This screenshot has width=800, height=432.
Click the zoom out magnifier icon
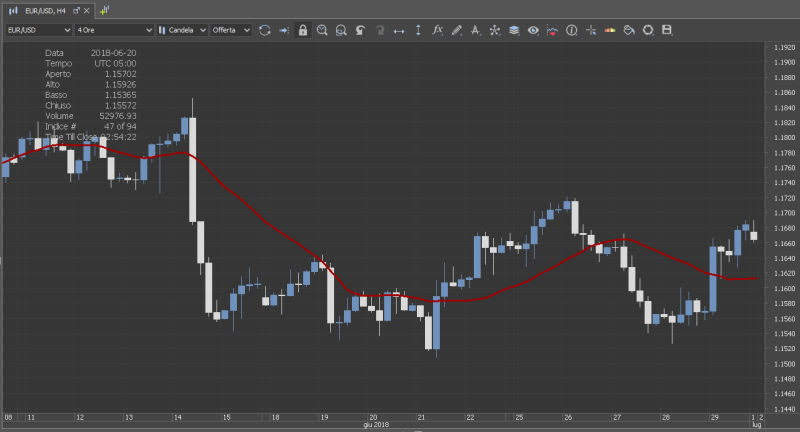pos(341,30)
